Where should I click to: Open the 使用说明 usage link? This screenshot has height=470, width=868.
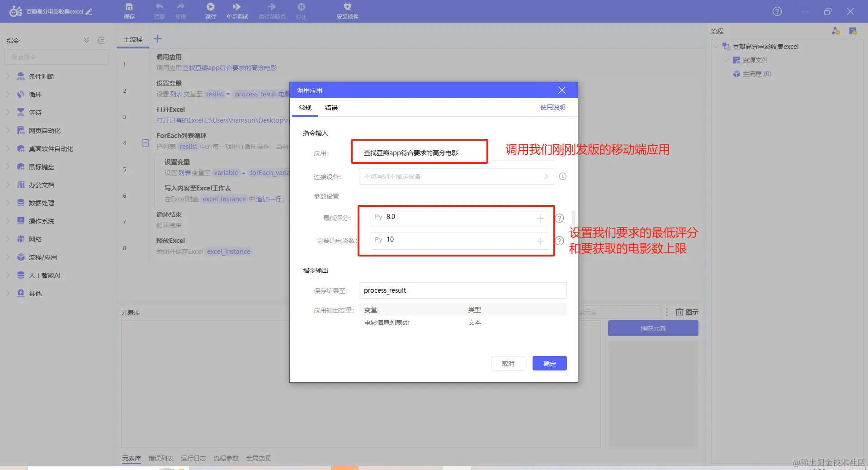click(x=553, y=107)
